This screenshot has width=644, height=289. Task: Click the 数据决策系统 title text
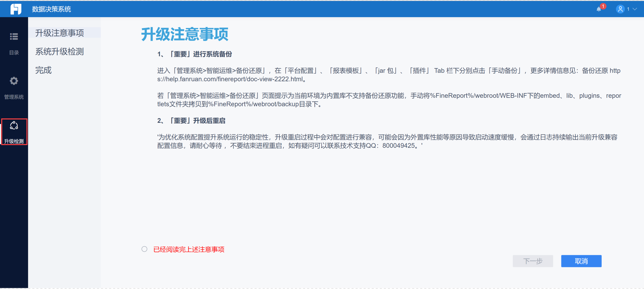(51, 9)
